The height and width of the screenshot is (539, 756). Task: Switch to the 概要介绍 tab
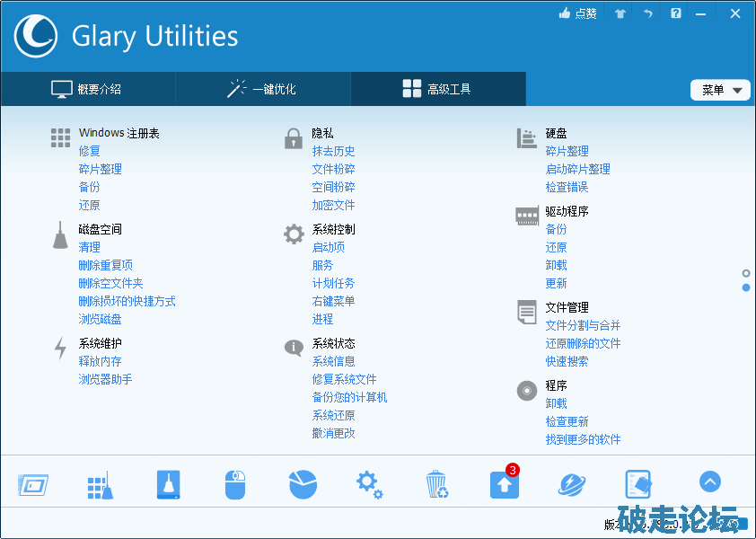tap(87, 89)
